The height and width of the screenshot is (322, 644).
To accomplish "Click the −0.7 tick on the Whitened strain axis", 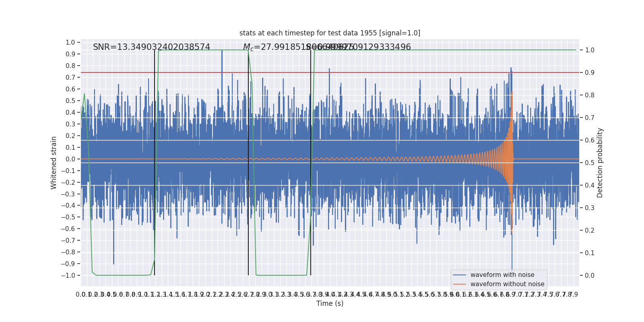I will click(x=68, y=240).
